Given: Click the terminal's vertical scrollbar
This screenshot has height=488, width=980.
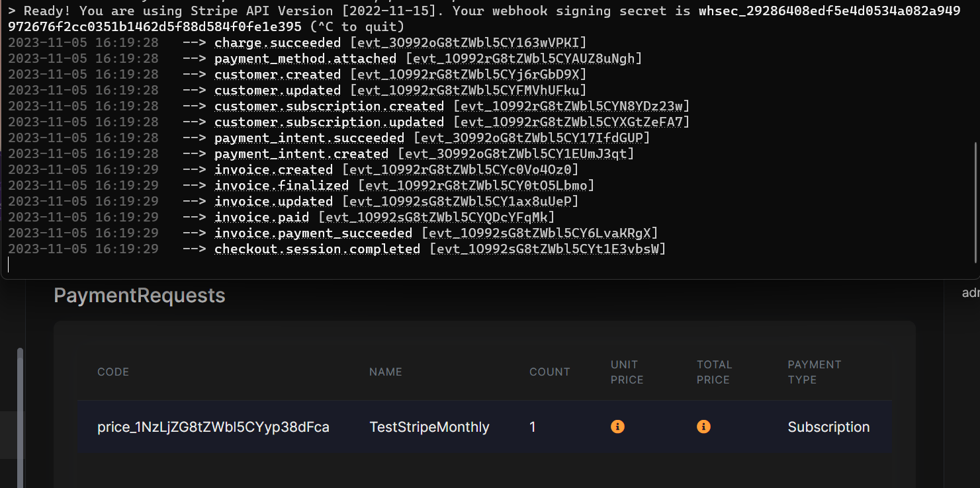Looking at the screenshot, I should [974, 198].
